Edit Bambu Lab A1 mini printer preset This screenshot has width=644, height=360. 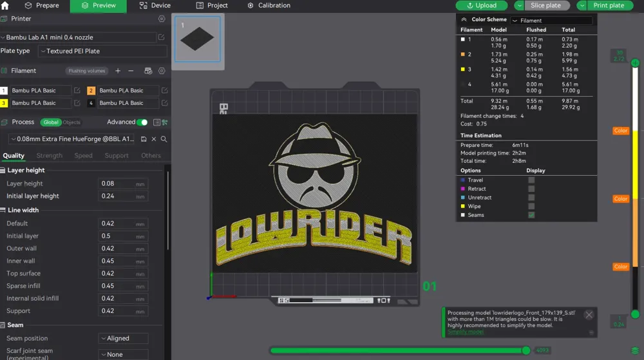tap(162, 37)
